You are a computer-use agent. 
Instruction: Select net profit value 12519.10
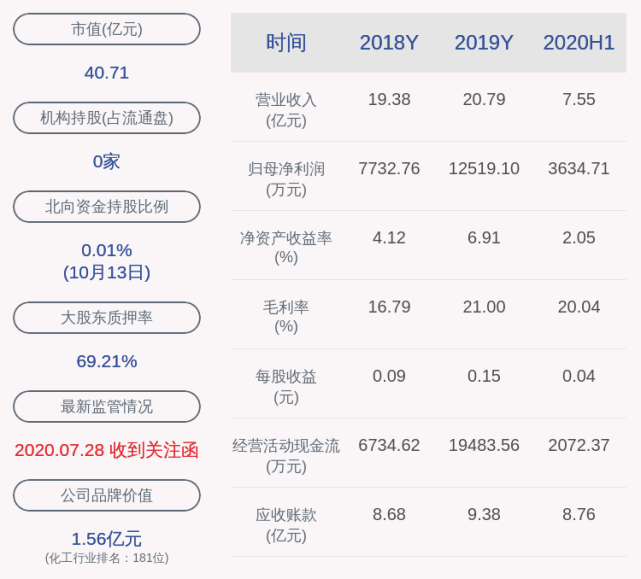coord(484,168)
